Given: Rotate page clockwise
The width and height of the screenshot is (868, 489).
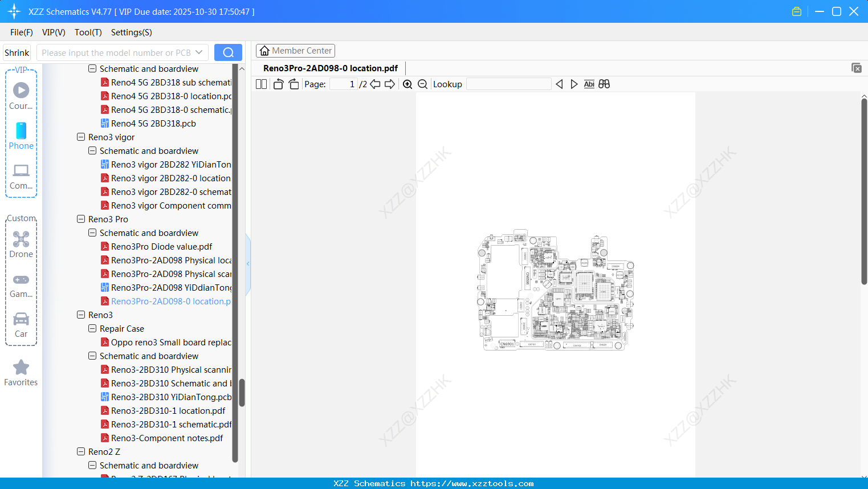Looking at the screenshot, I should pyautogui.click(x=294, y=84).
